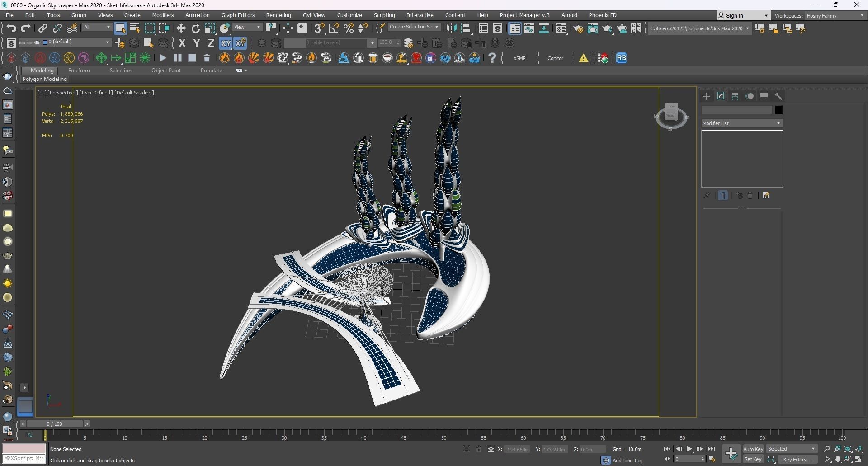Open Select by Name list
The height and width of the screenshot is (470, 868).
tap(135, 28)
